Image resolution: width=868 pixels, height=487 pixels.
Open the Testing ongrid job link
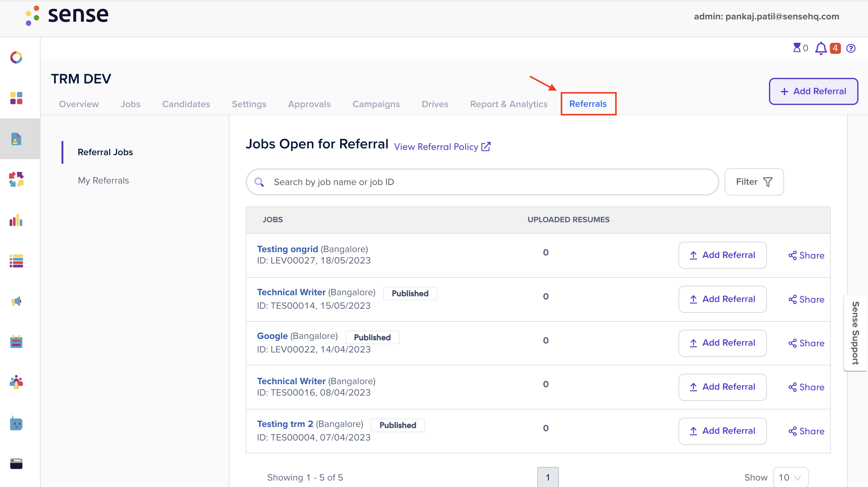coord(287,249)
